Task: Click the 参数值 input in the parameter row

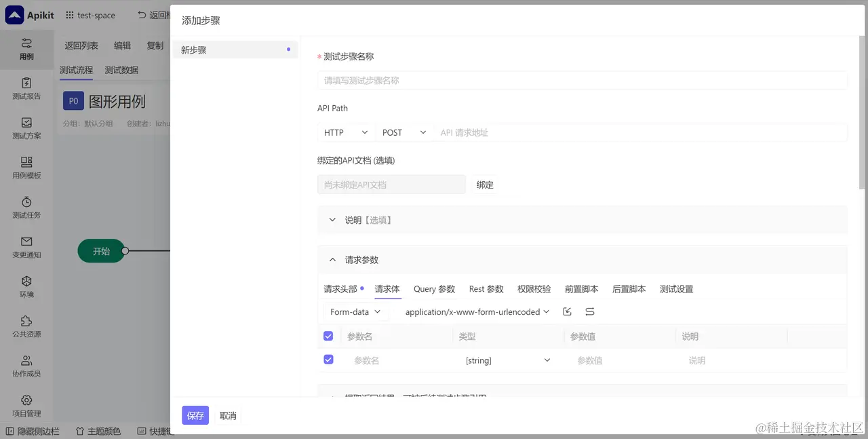Action: [x=619, y=360]
